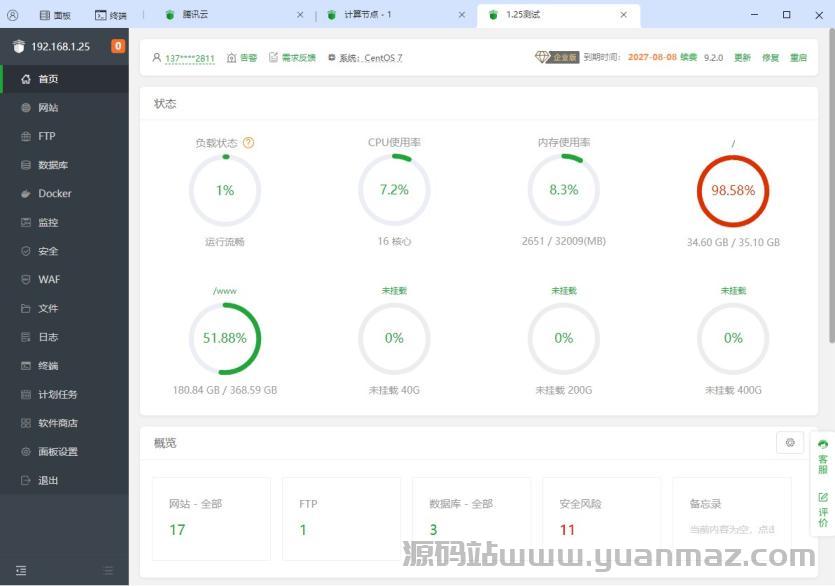Switch to the 终端 view tab
Screen dimensions: 835x586
pos(111,15)
